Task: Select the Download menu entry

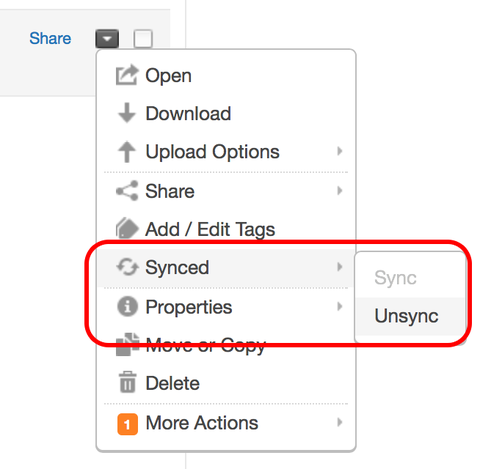Action: point(226,113)
